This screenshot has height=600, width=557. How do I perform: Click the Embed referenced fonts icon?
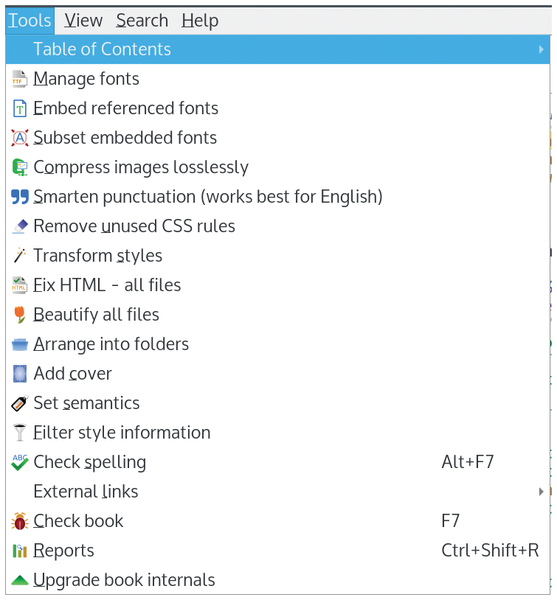click(x=19, y=108)
